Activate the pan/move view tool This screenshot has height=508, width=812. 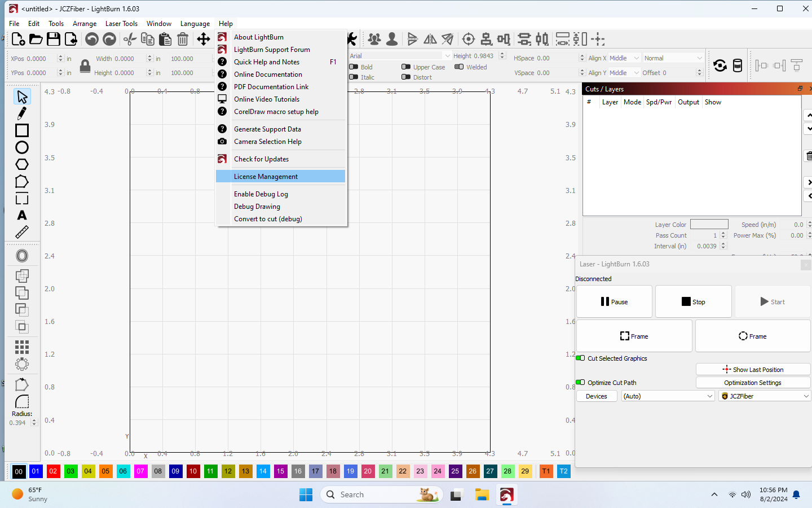[x=203, y=39]
